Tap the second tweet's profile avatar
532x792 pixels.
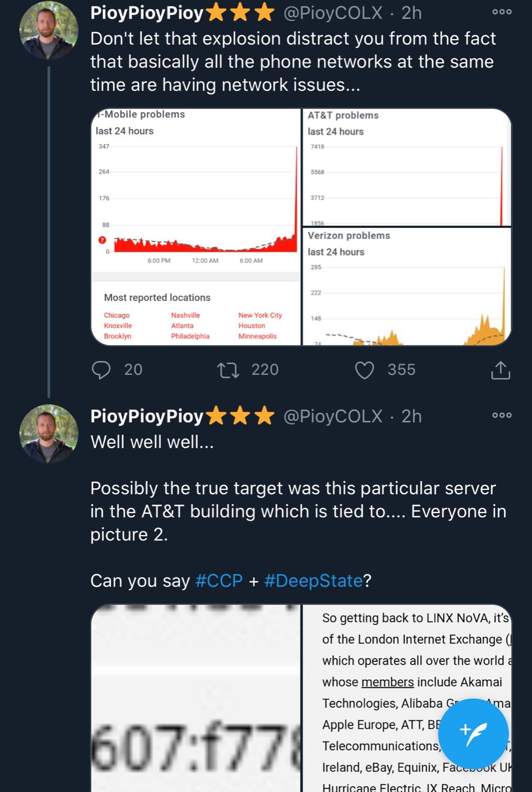[x=49, y=434]
